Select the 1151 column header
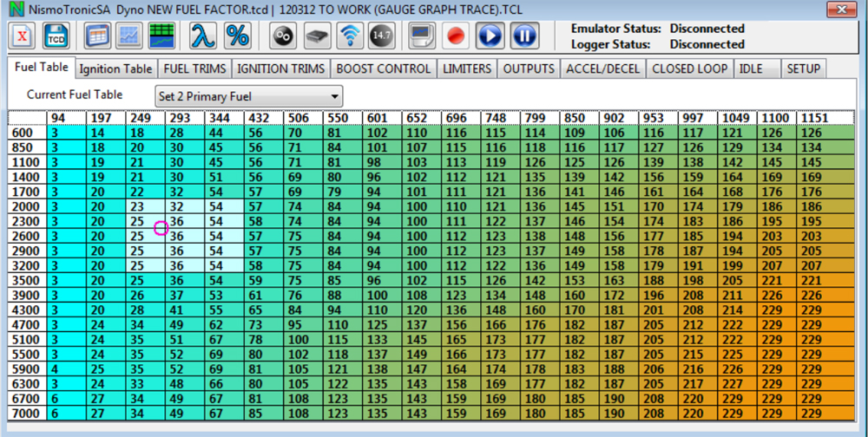The image size is (868, 437). (x=813, y=118)
